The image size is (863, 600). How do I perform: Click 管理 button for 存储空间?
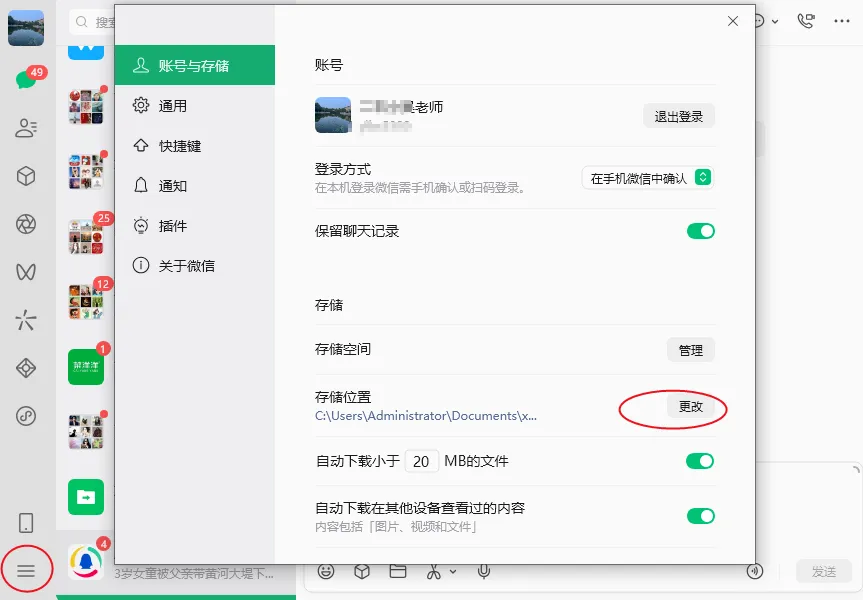tap(691, 350)
